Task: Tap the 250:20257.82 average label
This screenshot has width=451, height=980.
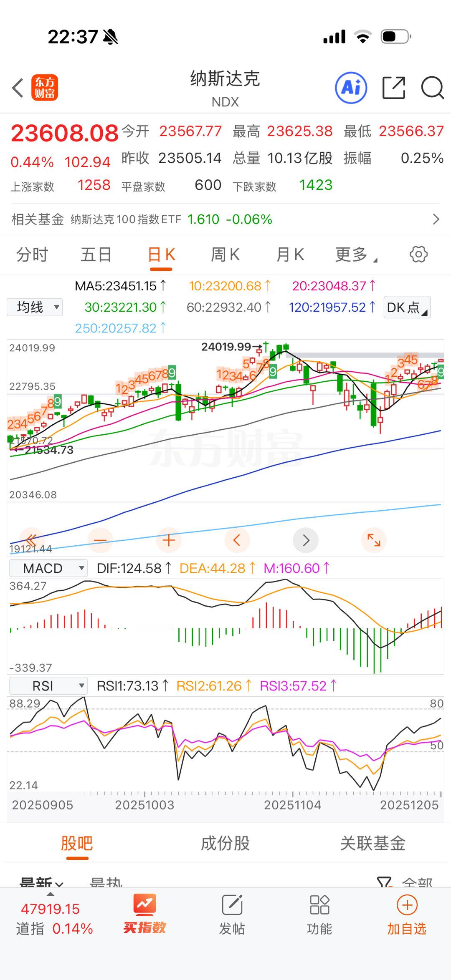Action: (120, 328)
